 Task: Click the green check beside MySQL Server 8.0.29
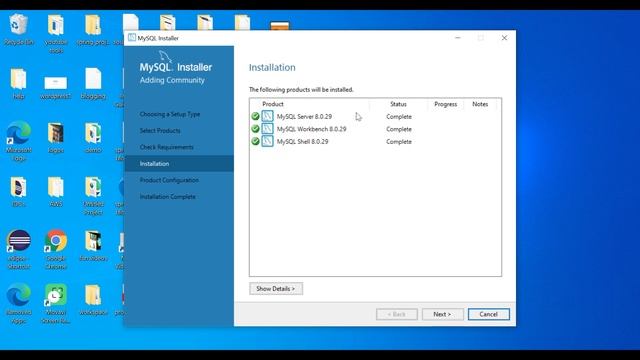tap(256, 117)
